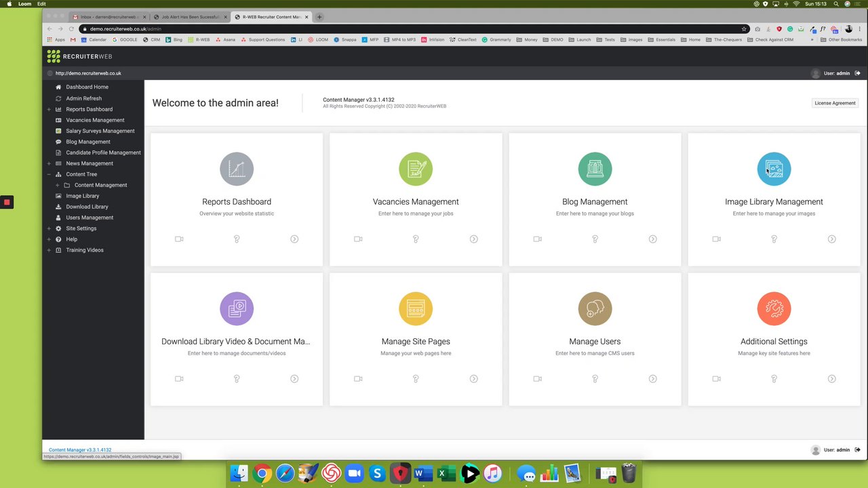Click the http://demo.recruiterweb.co.uk site link
This screenshot has width=868, height=488.
[x=88, y=73]
